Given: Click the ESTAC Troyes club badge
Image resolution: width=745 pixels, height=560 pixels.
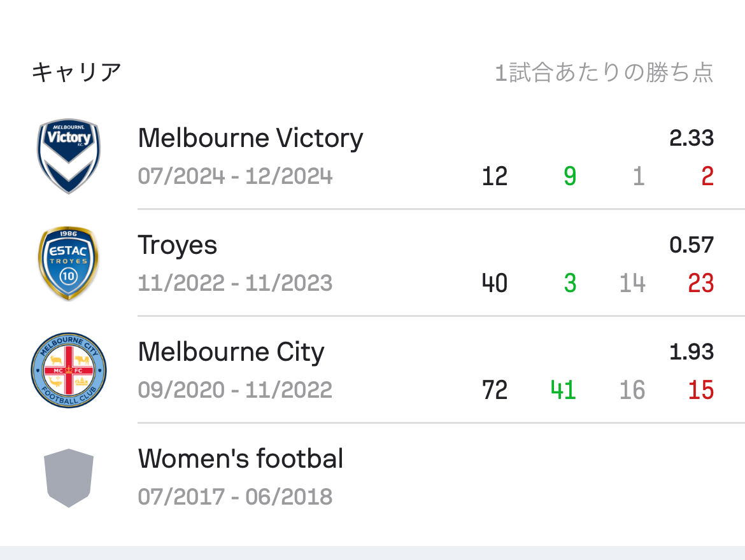Looking at the screenshot, I should click(69, 263).
